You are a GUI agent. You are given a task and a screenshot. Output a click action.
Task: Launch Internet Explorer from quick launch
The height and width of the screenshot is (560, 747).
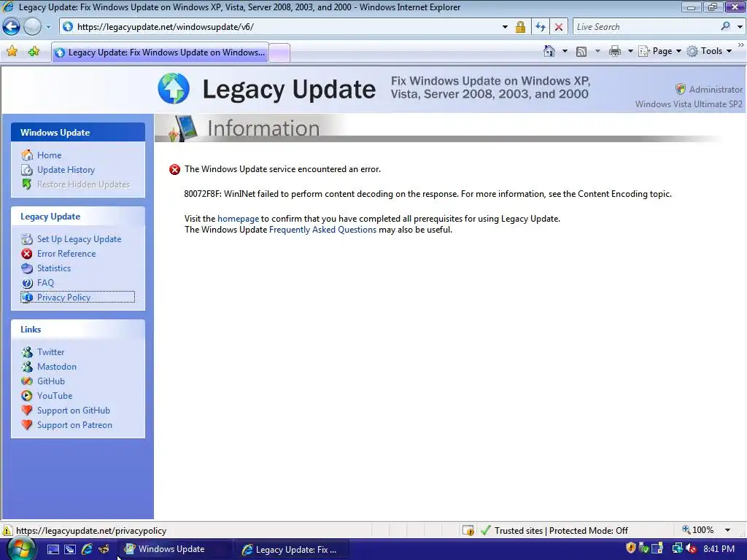pos(87,549)
